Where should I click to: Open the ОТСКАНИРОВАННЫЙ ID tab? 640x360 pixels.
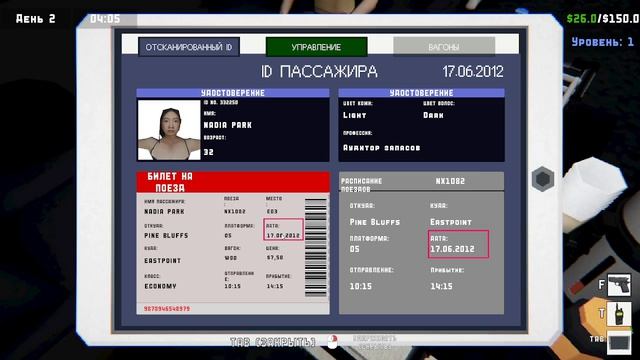point(189,47)
